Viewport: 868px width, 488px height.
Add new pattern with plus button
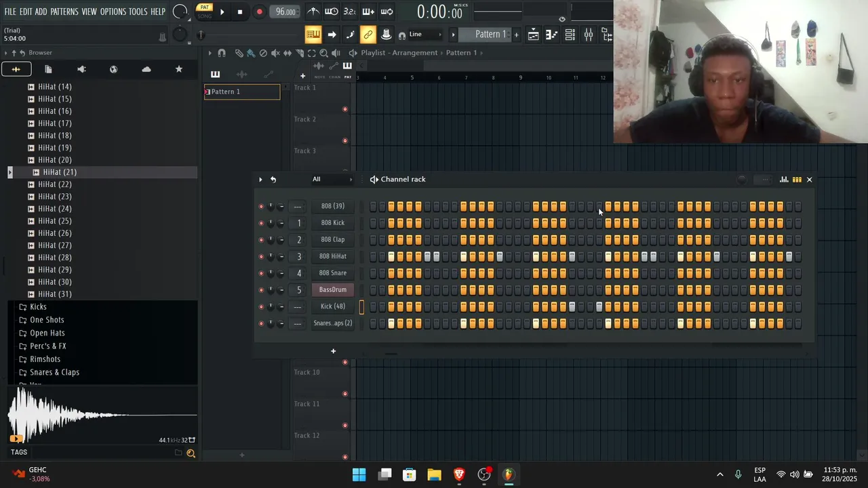pyautogui.click(x=516, y=35)
